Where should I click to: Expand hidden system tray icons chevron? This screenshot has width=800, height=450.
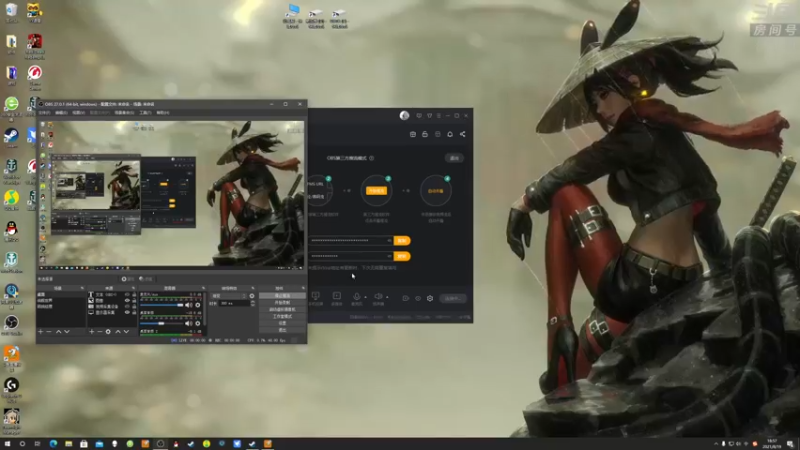pyautogui.click(x=716, y=444)
